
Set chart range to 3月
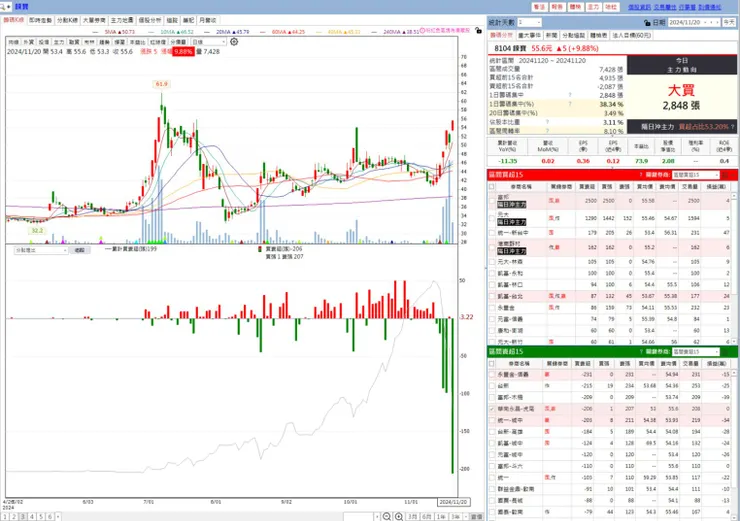pos(412,517)
